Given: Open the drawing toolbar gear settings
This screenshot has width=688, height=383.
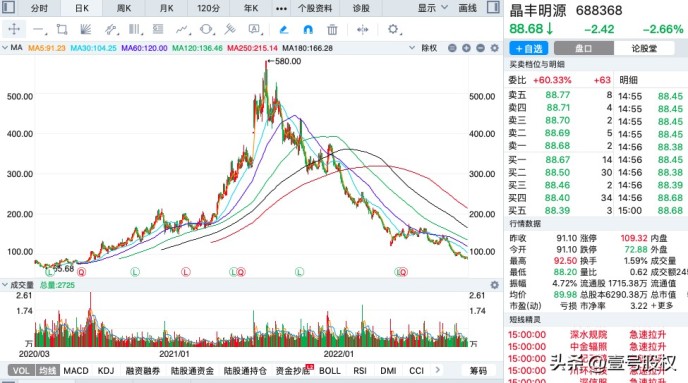Looking at the screenshot, I should [x=393, y=29].
